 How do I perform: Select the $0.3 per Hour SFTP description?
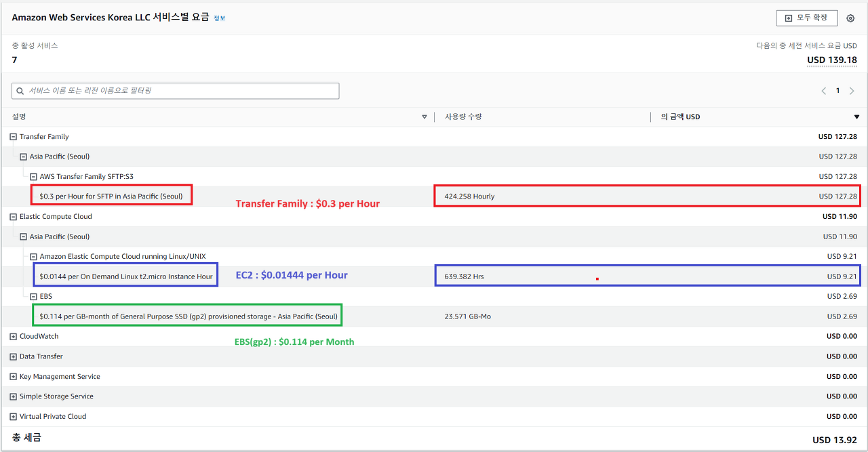tap(111, 197)
